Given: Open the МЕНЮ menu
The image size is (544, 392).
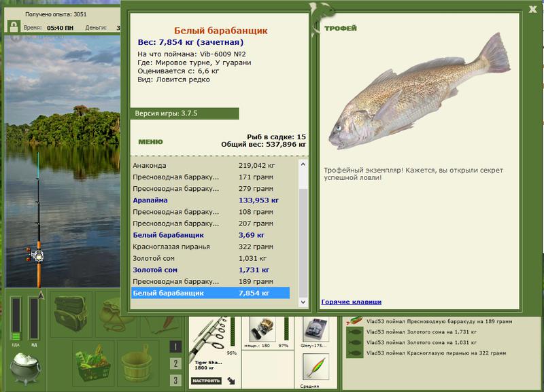Looking at the screenshot, I should point(150,142).
